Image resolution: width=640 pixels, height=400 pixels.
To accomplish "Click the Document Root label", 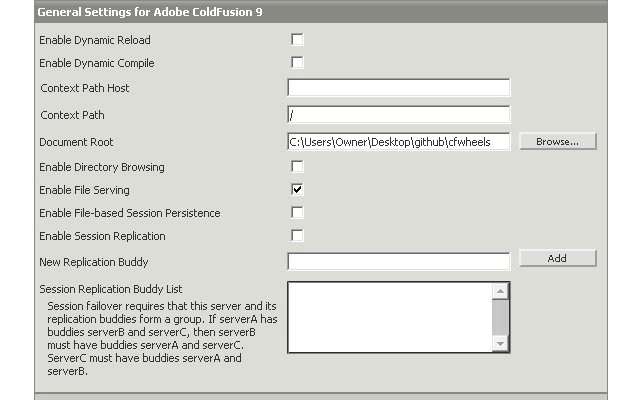I will 76,142.
